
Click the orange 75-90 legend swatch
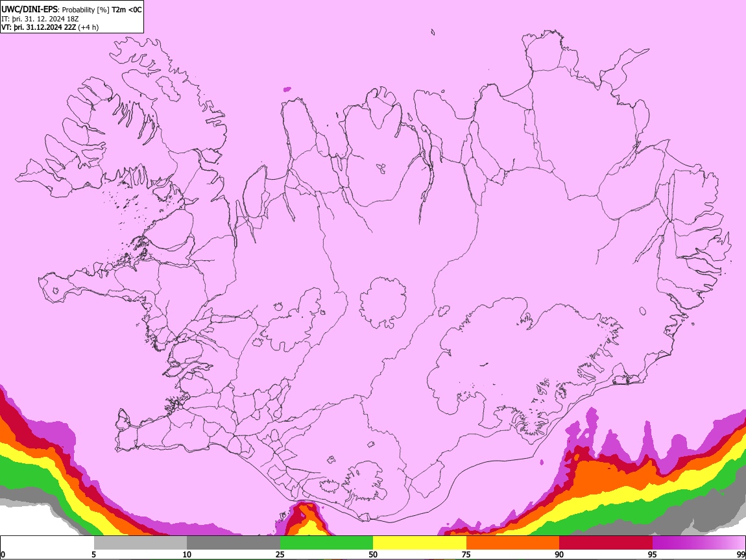[512, 542]
